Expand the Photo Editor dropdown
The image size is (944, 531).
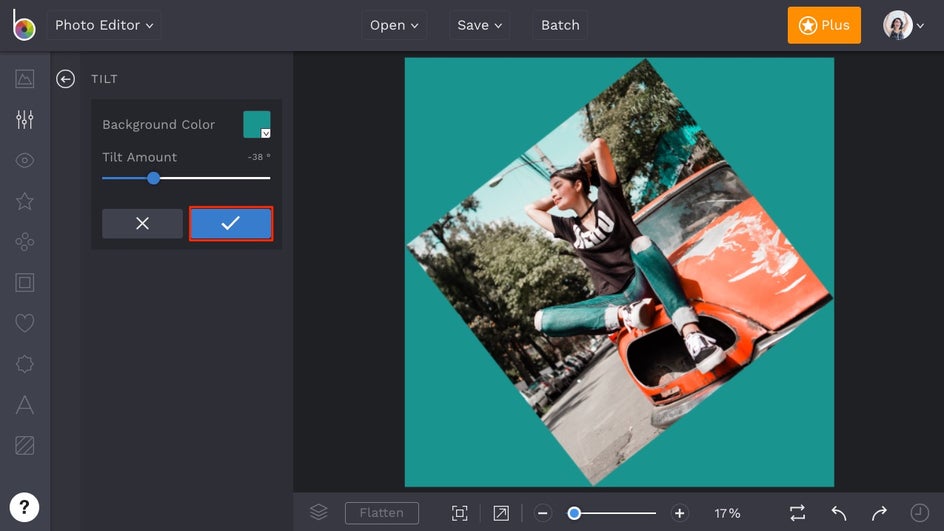(x=104, y=25)
